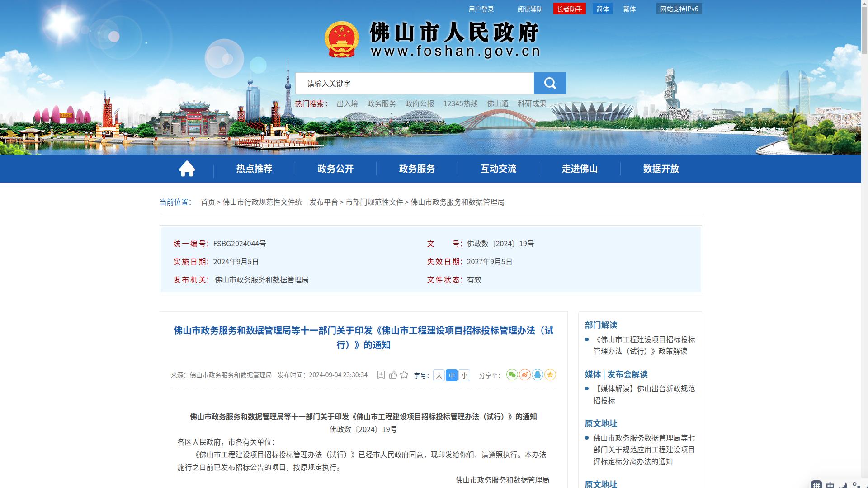
Task: Open the 数据开放 navigation menu
Action: (661, 169)
